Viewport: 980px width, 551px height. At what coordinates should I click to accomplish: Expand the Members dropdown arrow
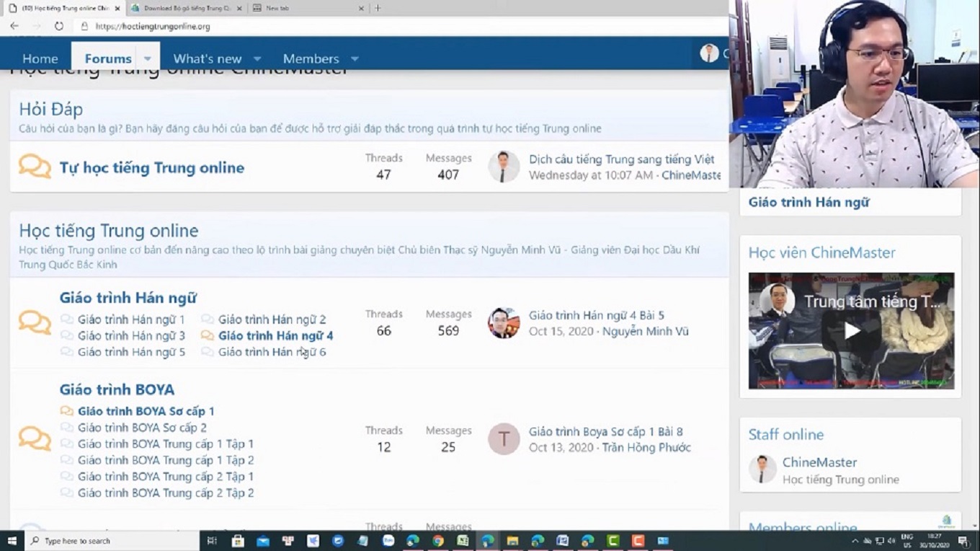tap(355, 58)
